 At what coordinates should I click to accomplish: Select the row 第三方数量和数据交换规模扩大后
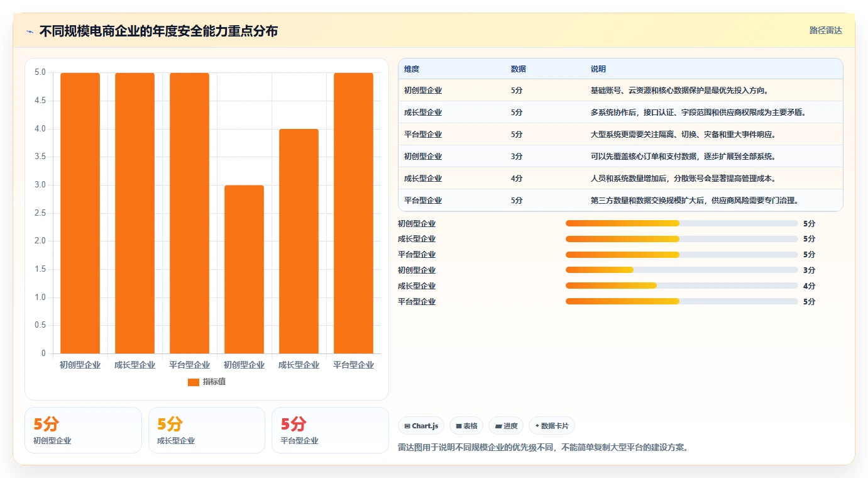(x=620, y=201)
